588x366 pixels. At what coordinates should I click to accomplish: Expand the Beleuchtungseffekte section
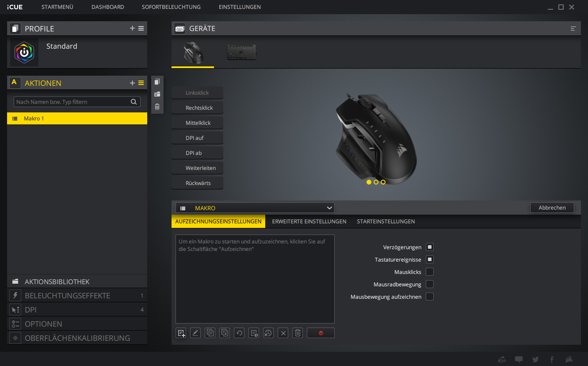[77, 296]
